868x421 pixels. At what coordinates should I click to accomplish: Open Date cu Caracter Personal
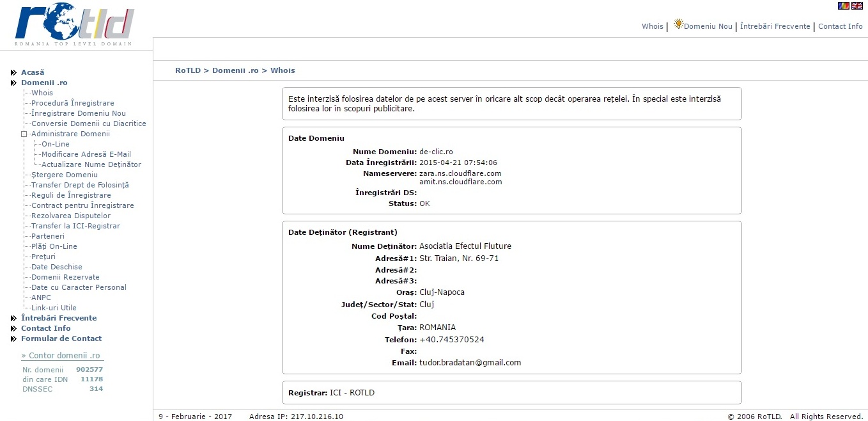(x=79, y=288)
